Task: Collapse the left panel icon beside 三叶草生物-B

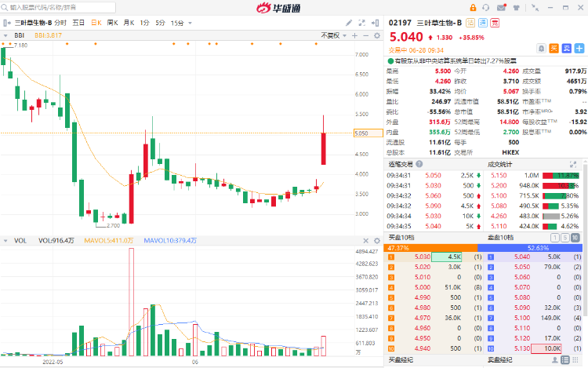Action: pos(7,23)
